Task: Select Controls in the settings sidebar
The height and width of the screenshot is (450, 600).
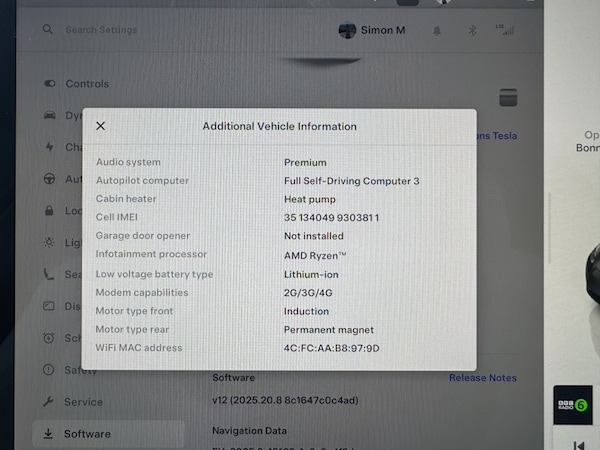Action: [86, 84]
